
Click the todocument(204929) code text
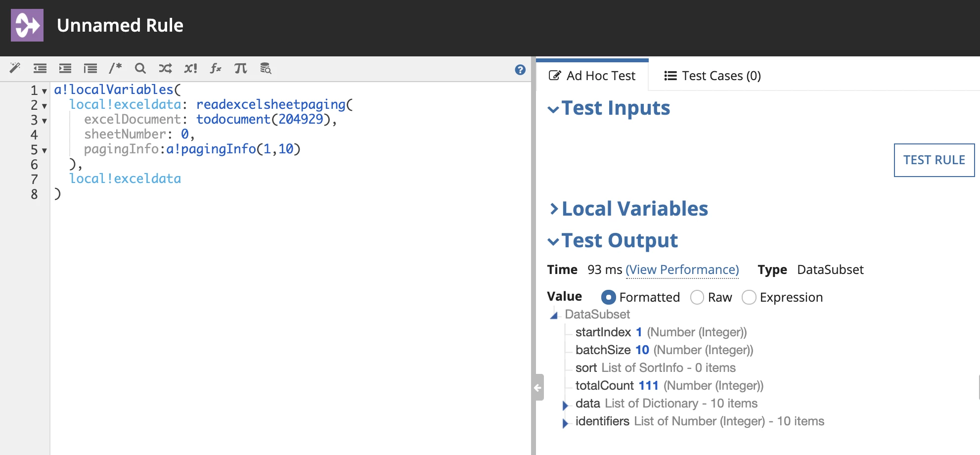[264, 119]
